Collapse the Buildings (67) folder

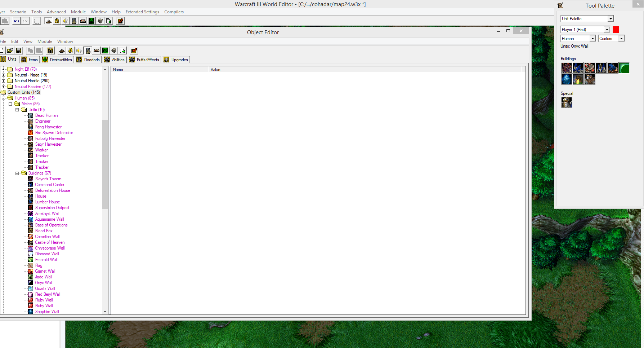(17, 173)
